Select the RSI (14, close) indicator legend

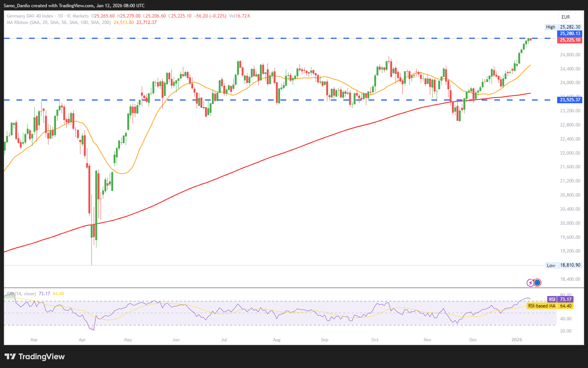(21, 294)
